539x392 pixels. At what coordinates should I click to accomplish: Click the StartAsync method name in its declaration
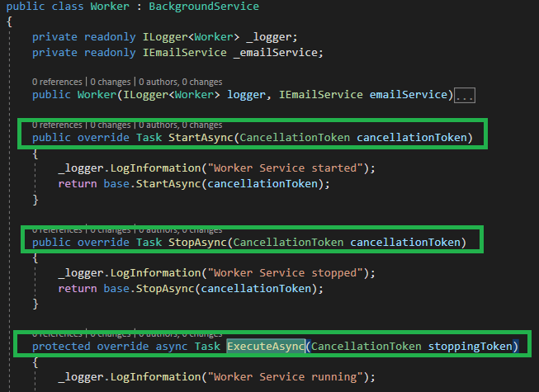201,138
